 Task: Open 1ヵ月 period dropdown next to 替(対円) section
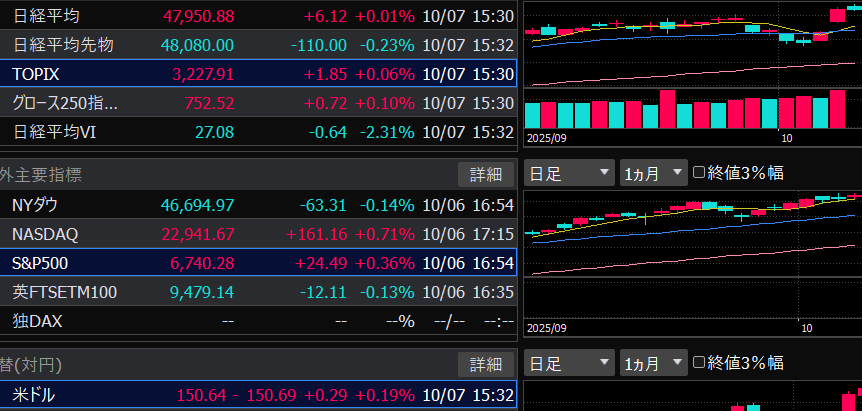(653, 362)
